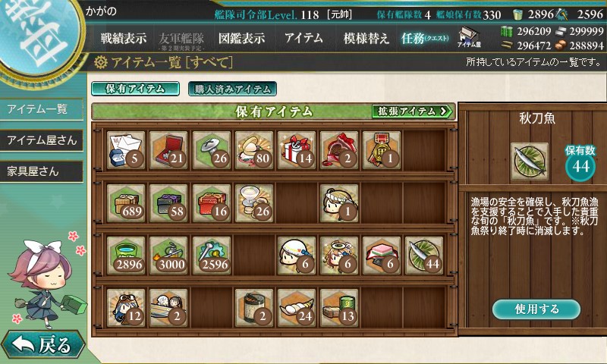This screenshot has height=364, width=607.
Task: Switch to 保有アイテム tab
Action: 136,89
